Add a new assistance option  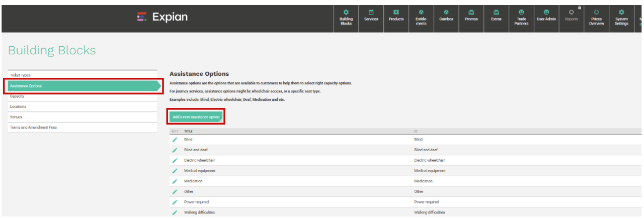[196, 117]
